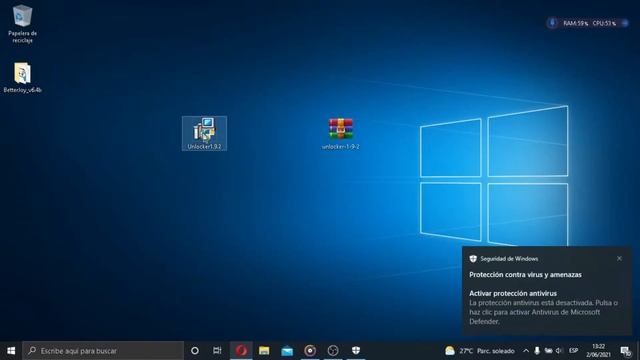The width and height of the screenshot is (640, 360).
Task: Open Cortana from the taskbar circle
Action: click(x=195, y=351)
